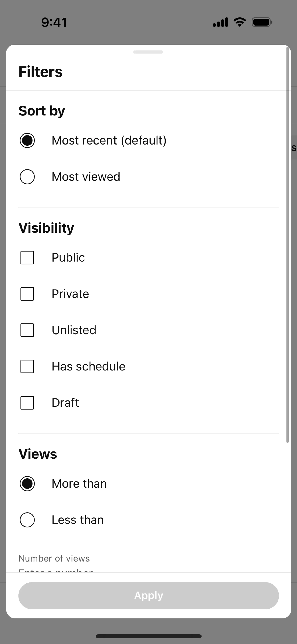Image resolution: width=297 pixels, height=644 pixels.
Task: Check the Draft visibility filter
Action: coord(27,403)
